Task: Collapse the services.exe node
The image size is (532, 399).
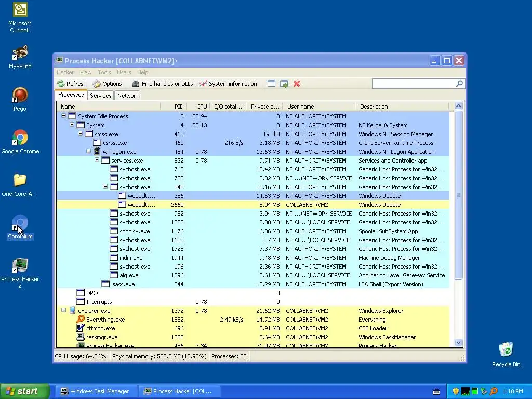Action: (97, 160)
